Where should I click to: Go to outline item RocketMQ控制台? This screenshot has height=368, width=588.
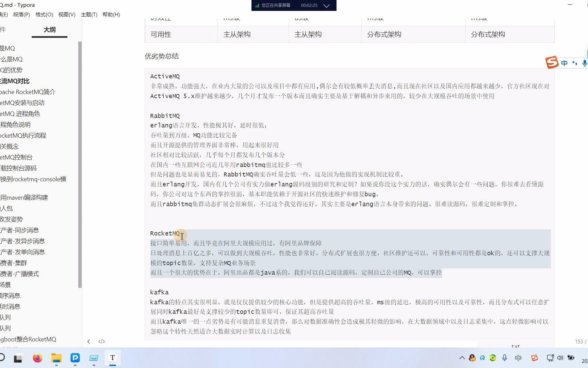(x=16, y=157)
